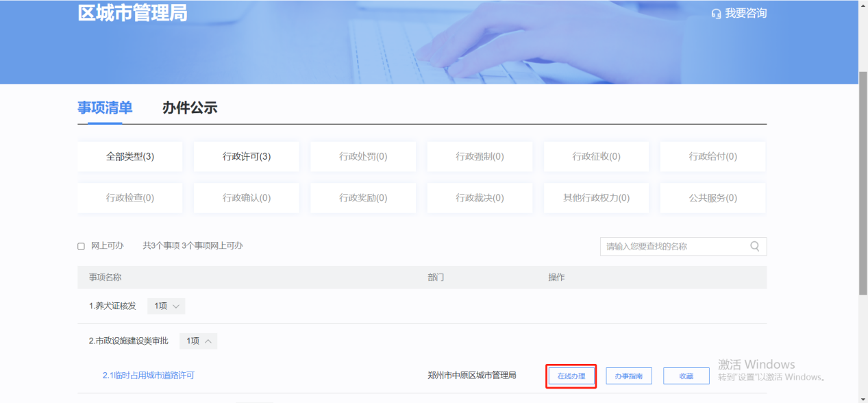This screenshot has height=403, width=868.
Task: Filter by 行政许可(3)
Action: pyautogui.click(x=246, y=156)
